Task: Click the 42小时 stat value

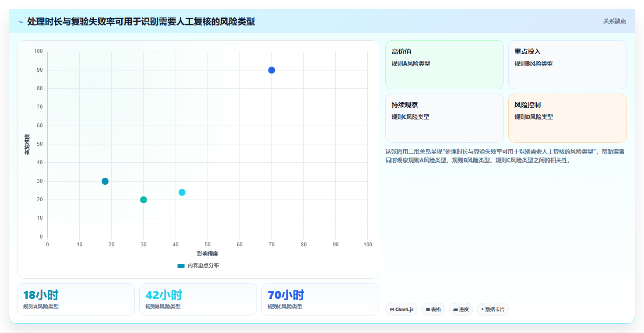Action: pos(164,295)
